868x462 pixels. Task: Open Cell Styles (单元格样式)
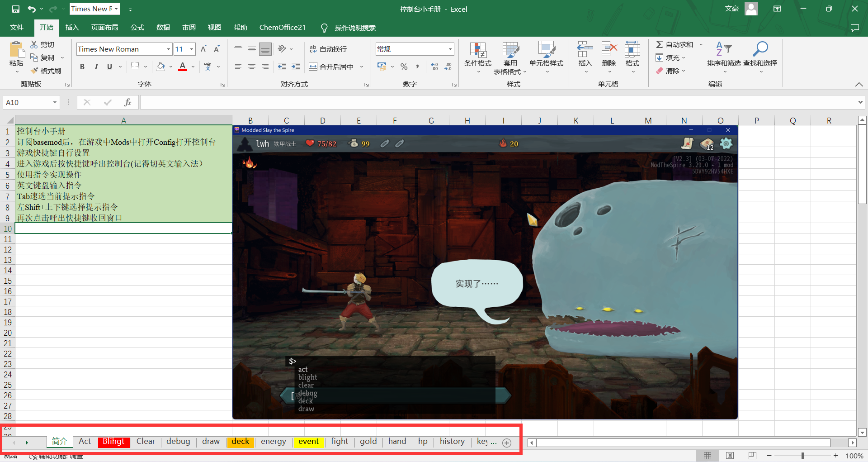547,57
